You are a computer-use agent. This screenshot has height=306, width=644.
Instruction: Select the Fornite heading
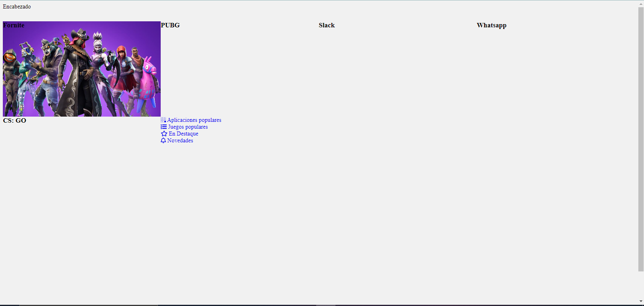(x=14, y=25)
